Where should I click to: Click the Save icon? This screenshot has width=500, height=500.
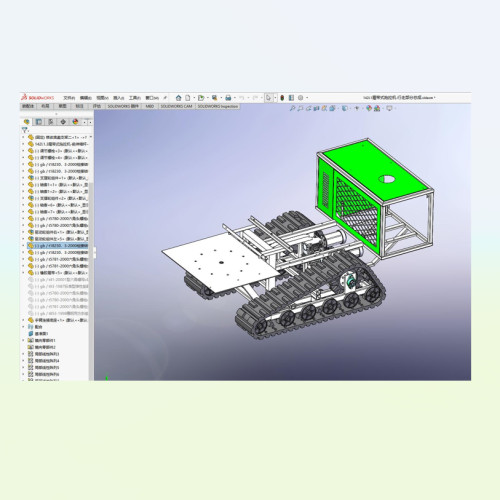tap(214, 98)
